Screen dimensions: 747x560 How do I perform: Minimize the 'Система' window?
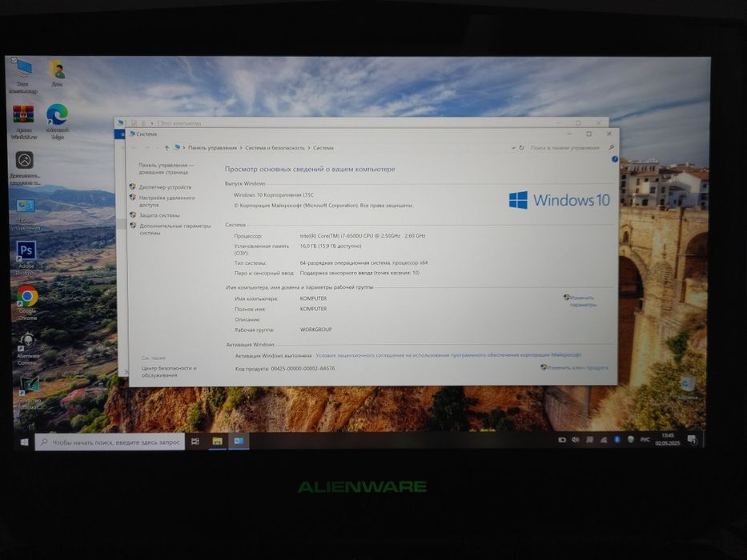click(x=568, y=134)
